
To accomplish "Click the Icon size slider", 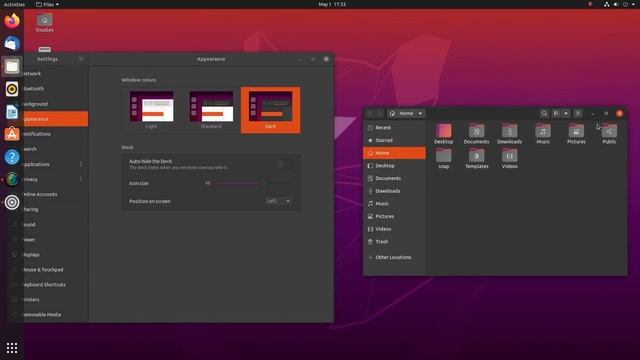I will click(x=252, y=183).
